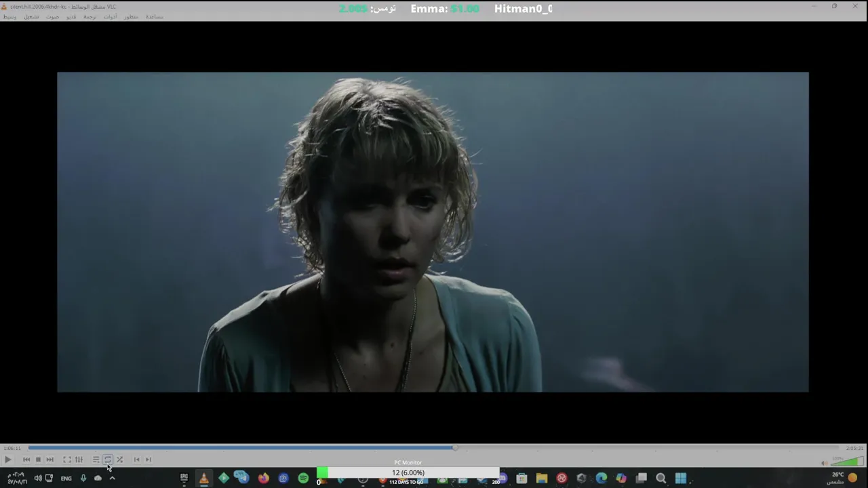
Task: Click the OneDrive cloud tray icon
Action: [98, 478]
